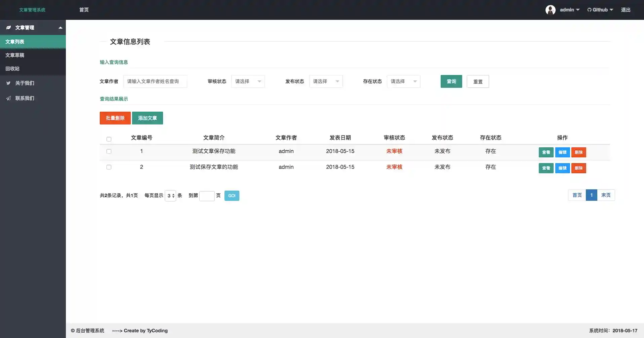This screenshot has height=338, width=644.
Task: Click the 文章作者 name search input field
Action: pyautogui.click(x=155, y=81)
